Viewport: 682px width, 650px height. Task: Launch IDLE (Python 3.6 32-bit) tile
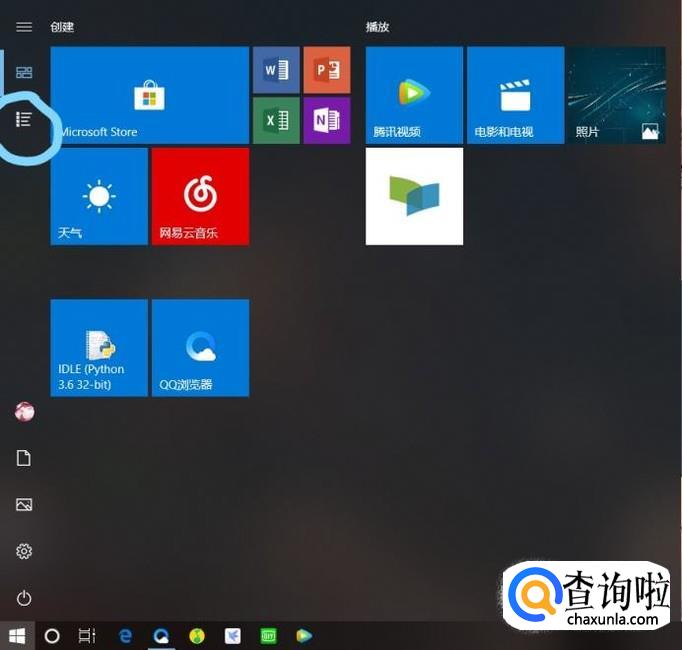pyautogui.click(x=99, y=348)
